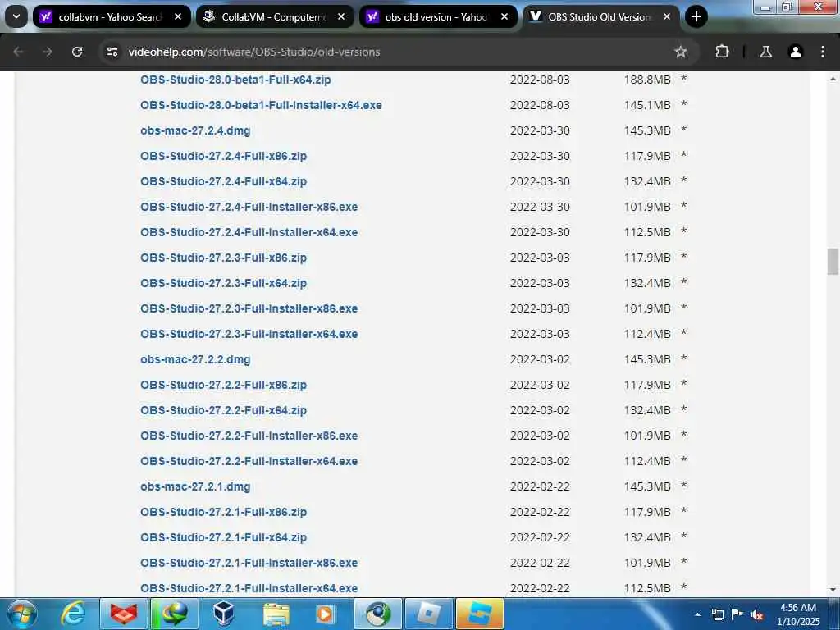This screenshot has height=630, width=840.
Task: Switch to the active browser taskbar button
Action: pos(377,614)
